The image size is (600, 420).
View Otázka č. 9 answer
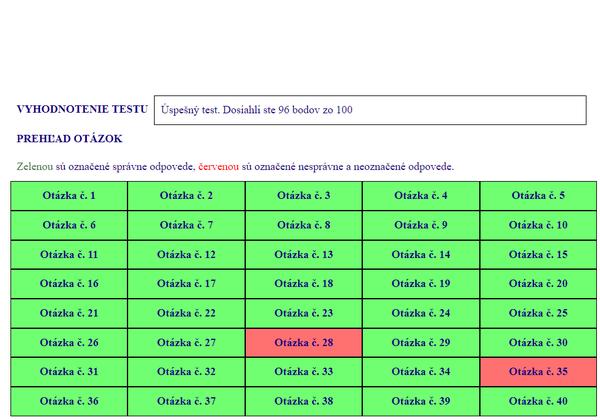click(x=421, y=226)
